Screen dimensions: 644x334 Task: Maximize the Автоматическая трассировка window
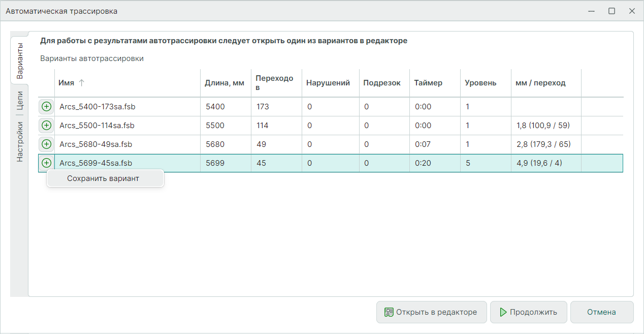point(611,11)
